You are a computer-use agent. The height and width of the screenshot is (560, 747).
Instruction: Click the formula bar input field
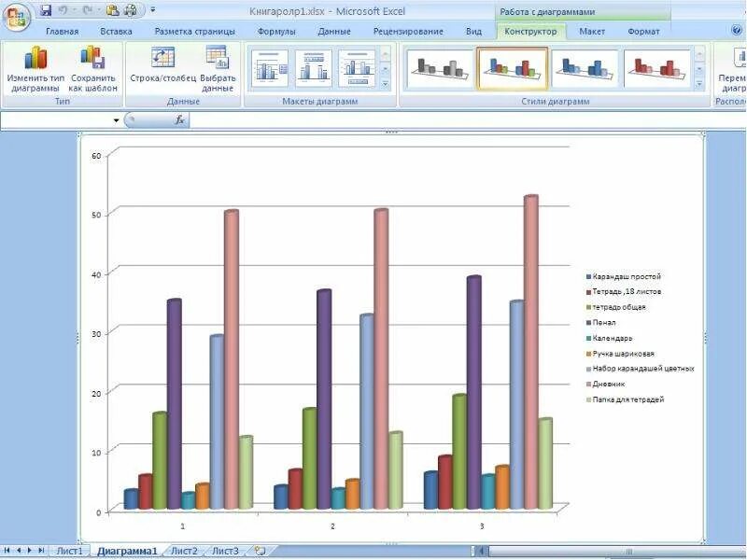pyautogui.click(x=467, y=120)
